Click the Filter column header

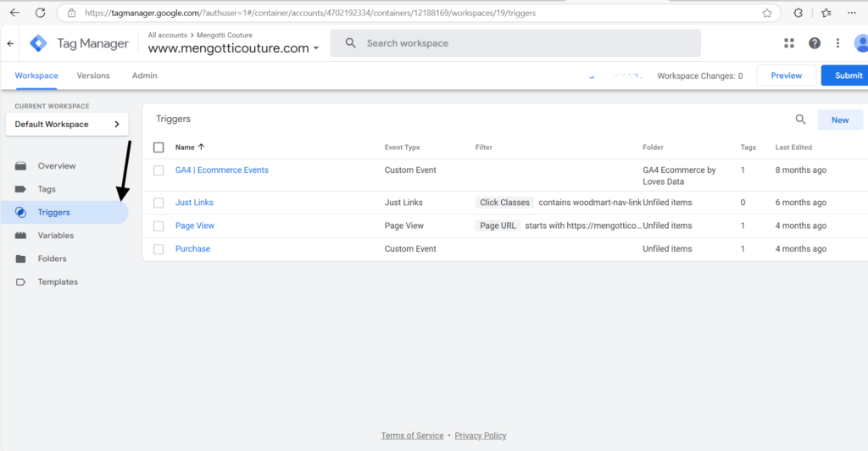click(x=483, y=148)
